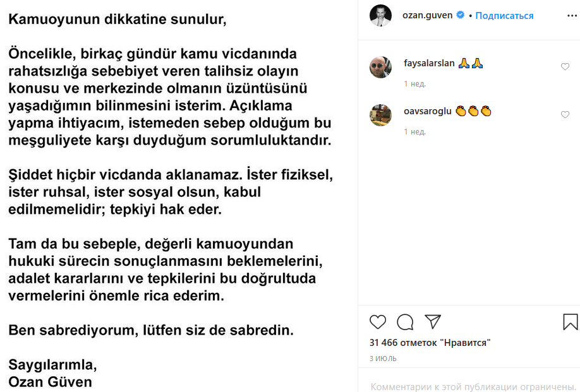View the 31 466 likes list
The width and height of the screenshot is (580, 392).
tap(430, 343)
